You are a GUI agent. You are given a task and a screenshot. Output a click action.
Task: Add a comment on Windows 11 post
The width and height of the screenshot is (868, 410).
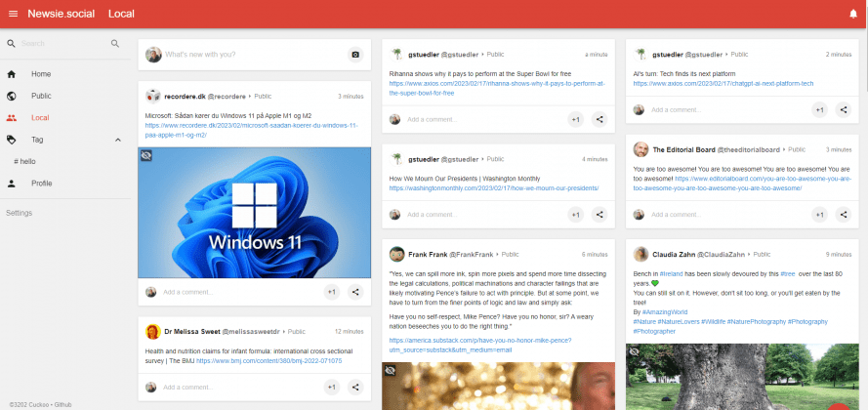pyautogui.click(x=241, y=292)
